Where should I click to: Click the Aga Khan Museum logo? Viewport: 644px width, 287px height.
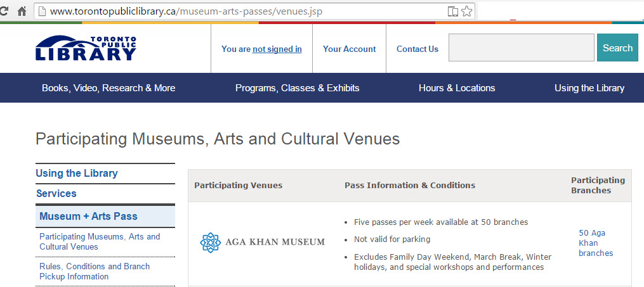click(x=262, y=241)
